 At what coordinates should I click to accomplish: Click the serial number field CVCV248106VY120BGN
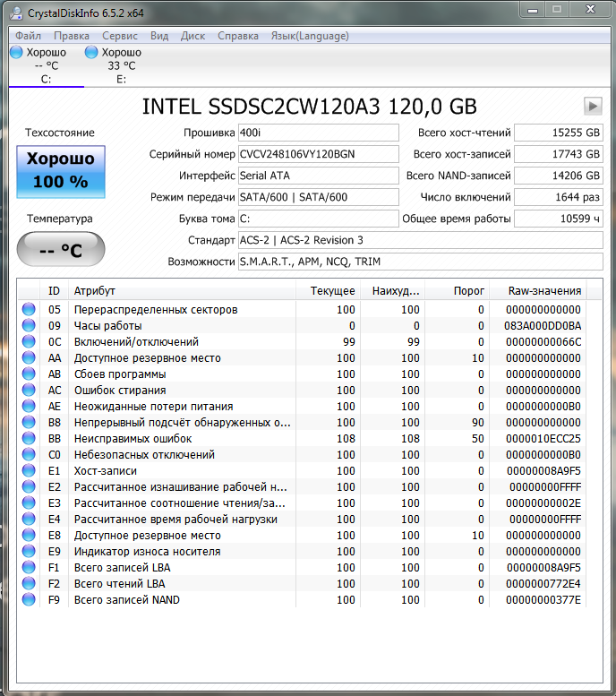click(x=318, y=154)
